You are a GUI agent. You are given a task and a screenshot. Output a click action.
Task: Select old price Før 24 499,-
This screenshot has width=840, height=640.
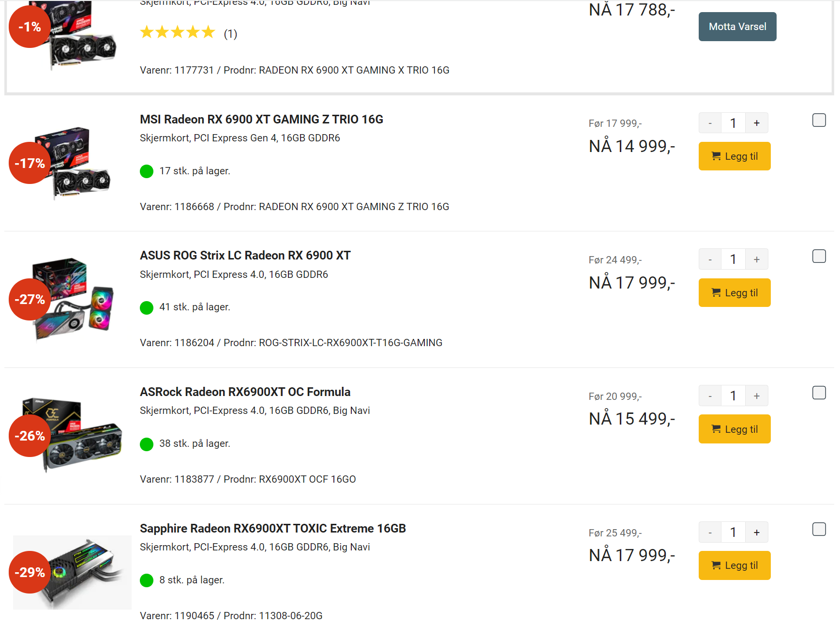click(x=615, y=260)
